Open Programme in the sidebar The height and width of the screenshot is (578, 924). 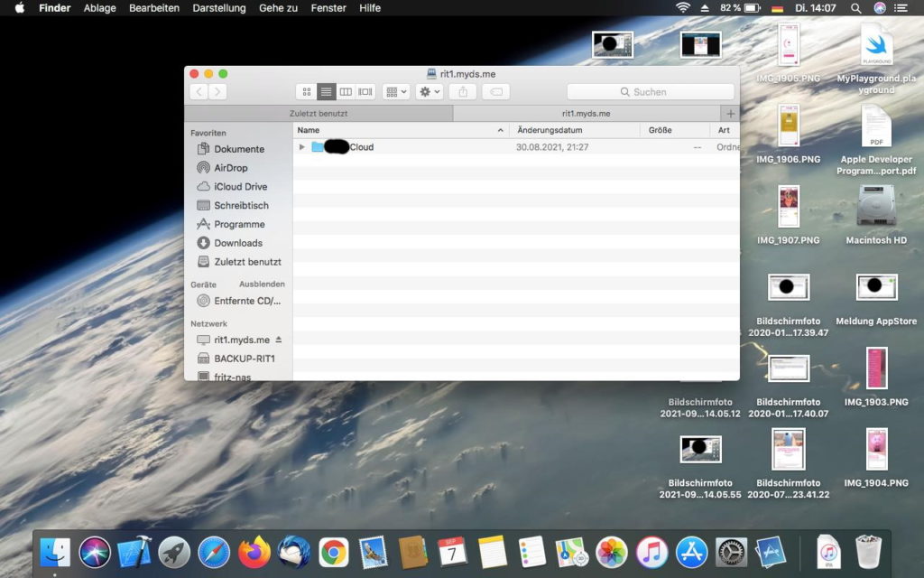coord(238,225)
